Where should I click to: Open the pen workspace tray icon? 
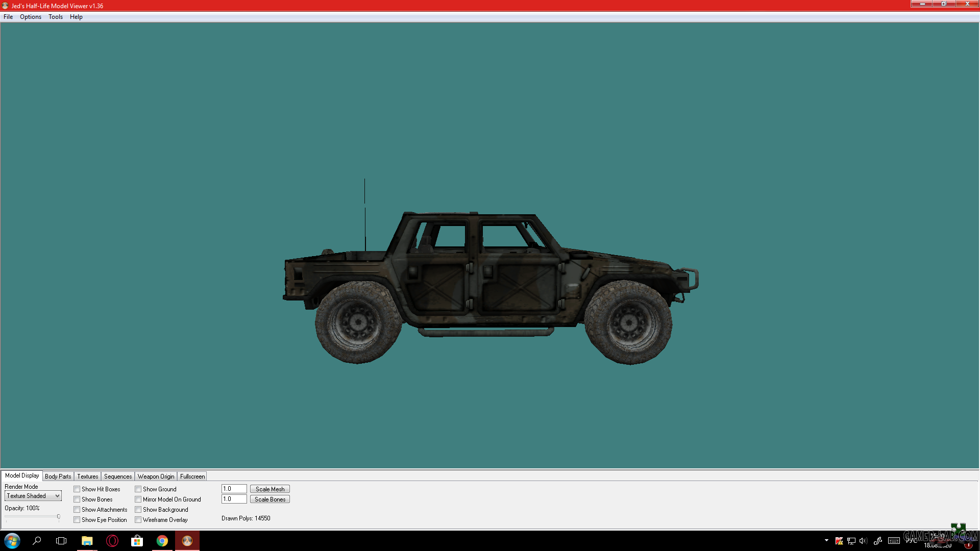click(878, 541)
